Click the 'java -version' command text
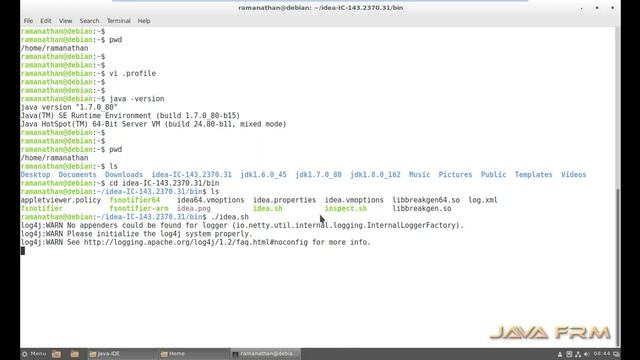The height and width of the screenshot is (360, 640). tap(137, 99)
